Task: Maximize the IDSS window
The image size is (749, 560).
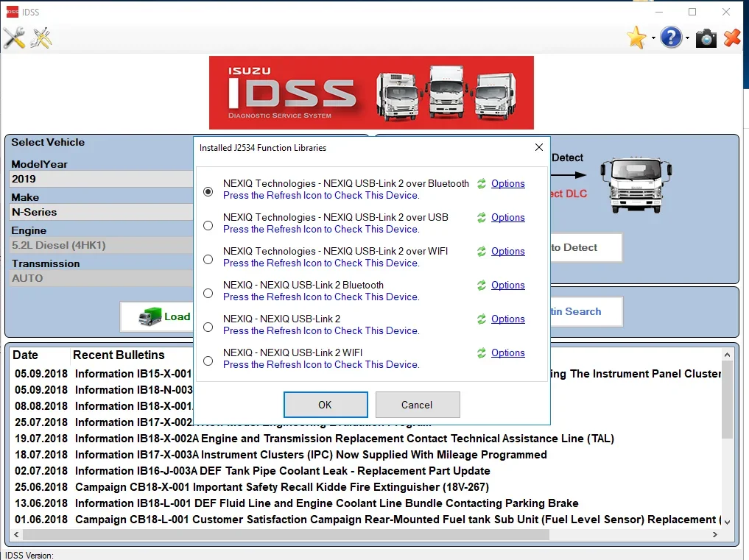Action: click(692, 12)
